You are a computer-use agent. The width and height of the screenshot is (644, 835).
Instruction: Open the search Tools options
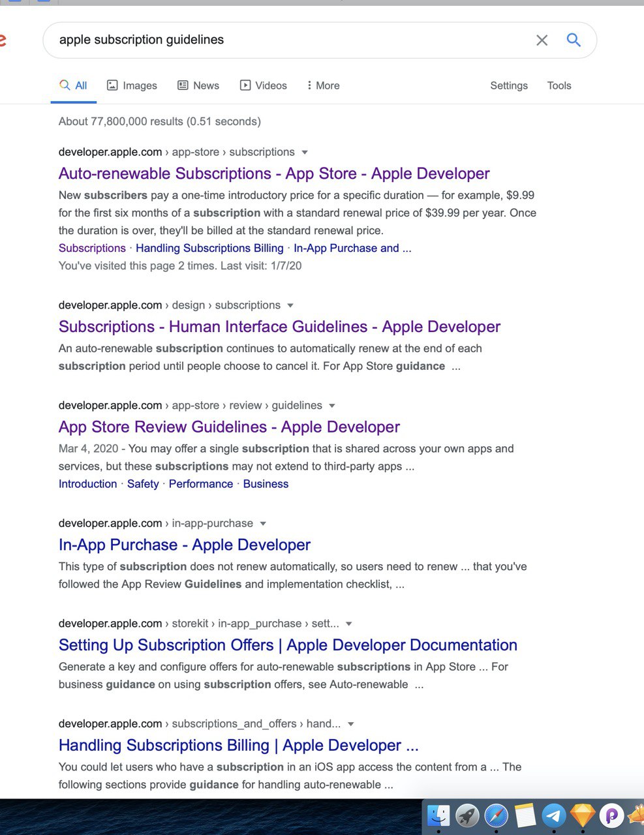click(559, 85)
